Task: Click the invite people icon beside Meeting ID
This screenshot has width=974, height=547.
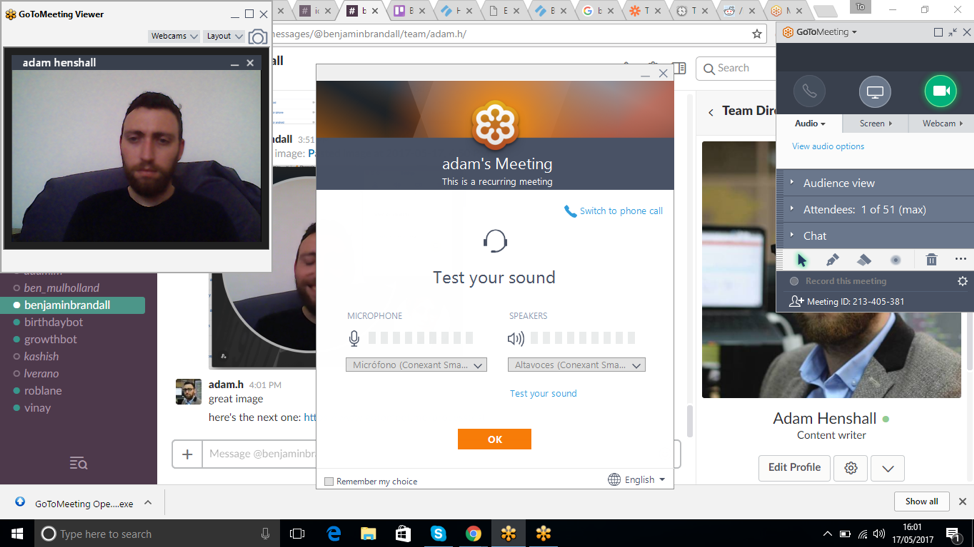Action: tap(796, 301)
